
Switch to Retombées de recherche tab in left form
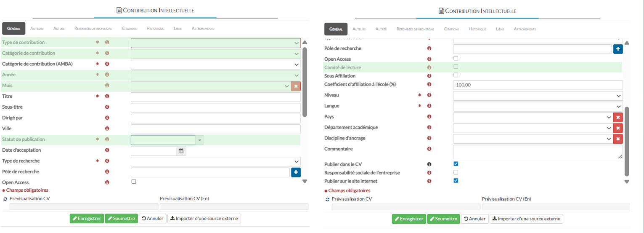(x=93, y=29)
